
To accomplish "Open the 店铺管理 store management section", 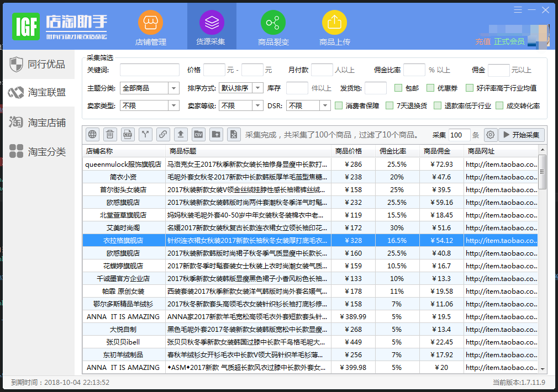I will (x=150, y=28).
